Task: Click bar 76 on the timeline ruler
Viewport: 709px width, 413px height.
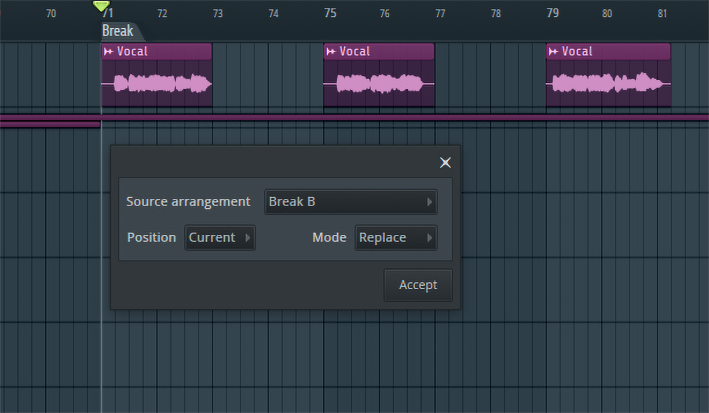Action: tap(384, 14)
